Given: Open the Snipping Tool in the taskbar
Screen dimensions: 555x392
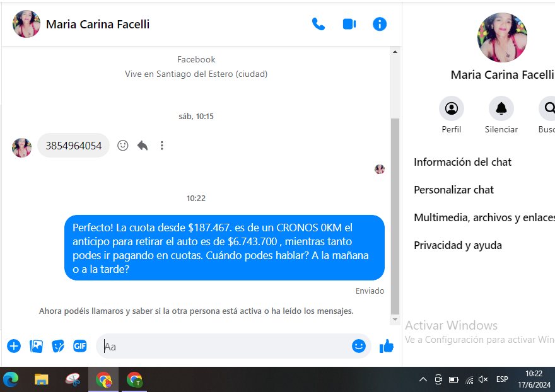Looking at the screenshot, I should pyautogui.click(x=73, y=380).
